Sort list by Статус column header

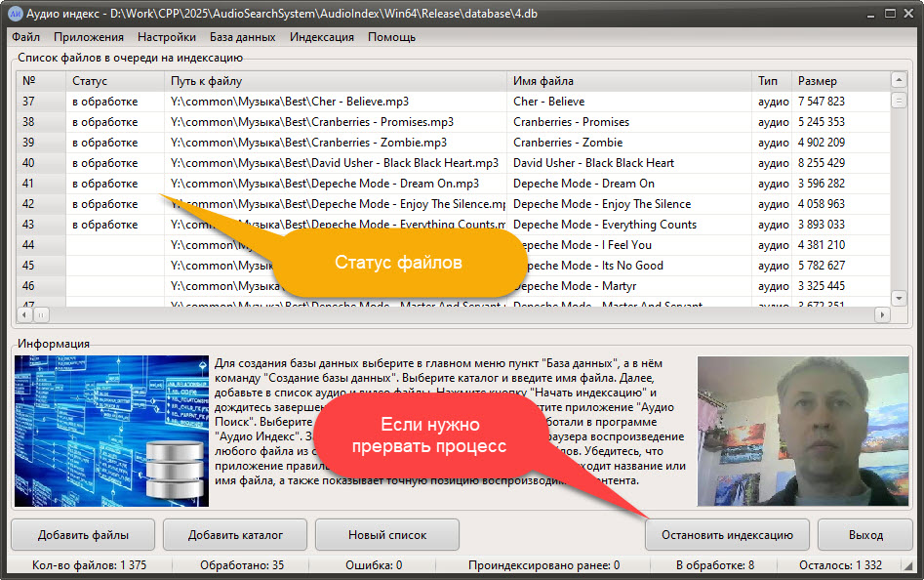[115, 81]
